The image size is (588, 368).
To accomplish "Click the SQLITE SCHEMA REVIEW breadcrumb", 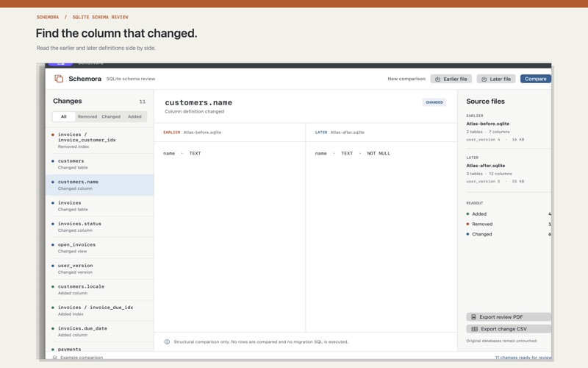I will tap(100, 17).
